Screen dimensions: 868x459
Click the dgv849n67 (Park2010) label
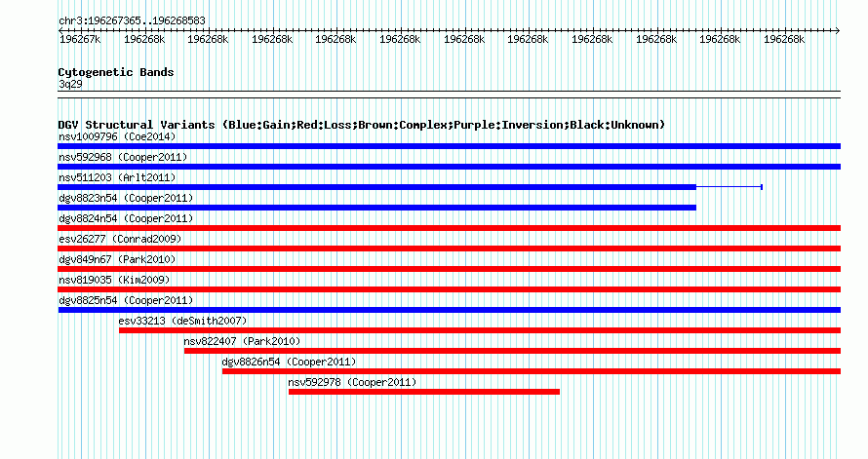pyautogui.click(x=117, y=259)
